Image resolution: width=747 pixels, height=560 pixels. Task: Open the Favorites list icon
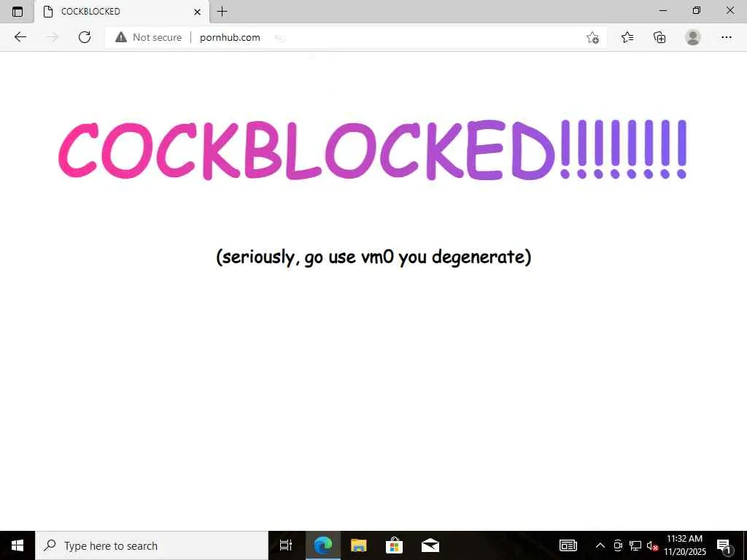click(627, 37)
